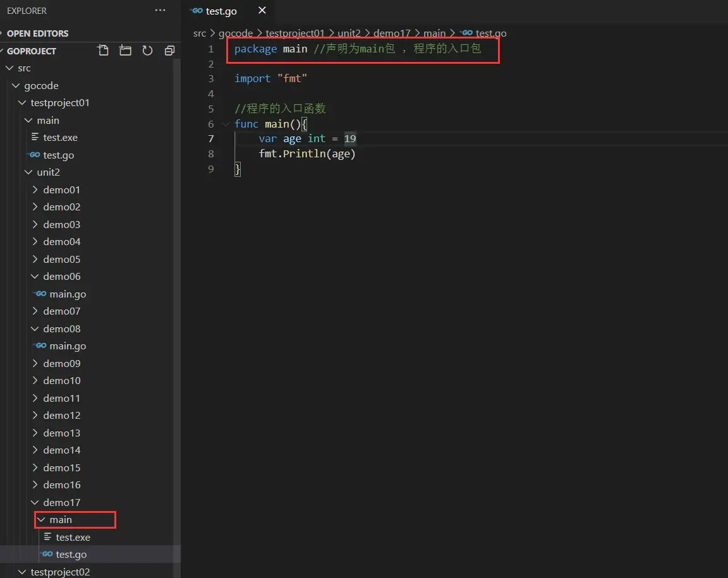Open test.exe under demo17 main folder

tap(73, 537)
